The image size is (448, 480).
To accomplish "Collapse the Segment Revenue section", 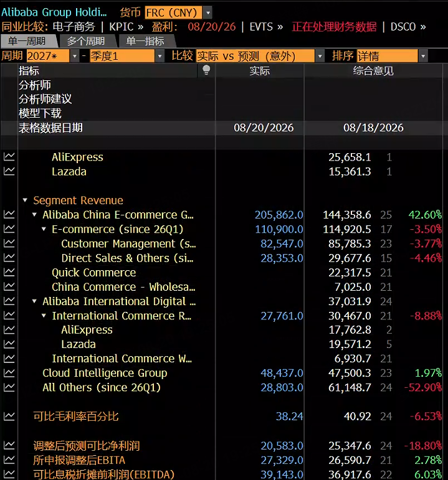I will click(x=25, y=200).
